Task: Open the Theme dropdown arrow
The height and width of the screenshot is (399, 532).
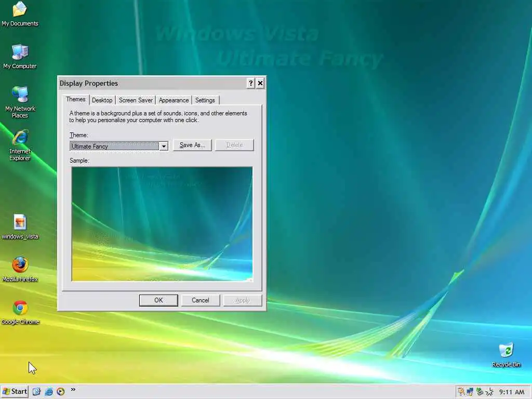Action: [164, 146]
